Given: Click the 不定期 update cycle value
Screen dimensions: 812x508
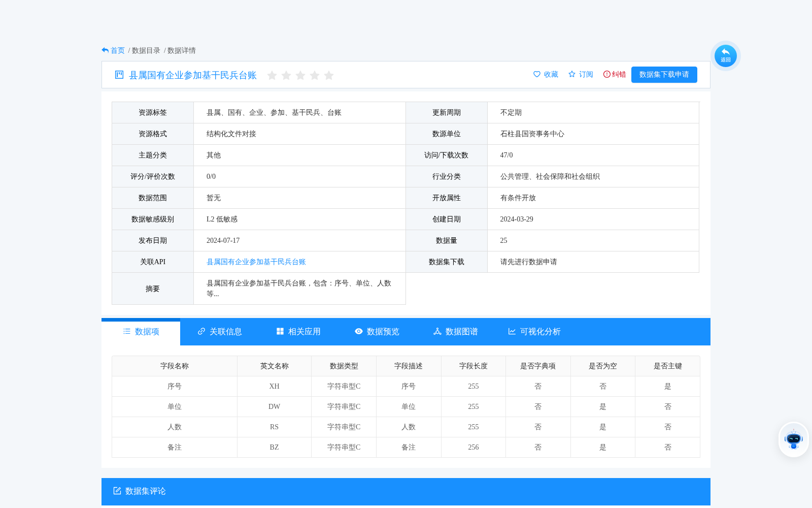Looking at the screenshot, I should [x=511, y=112].
